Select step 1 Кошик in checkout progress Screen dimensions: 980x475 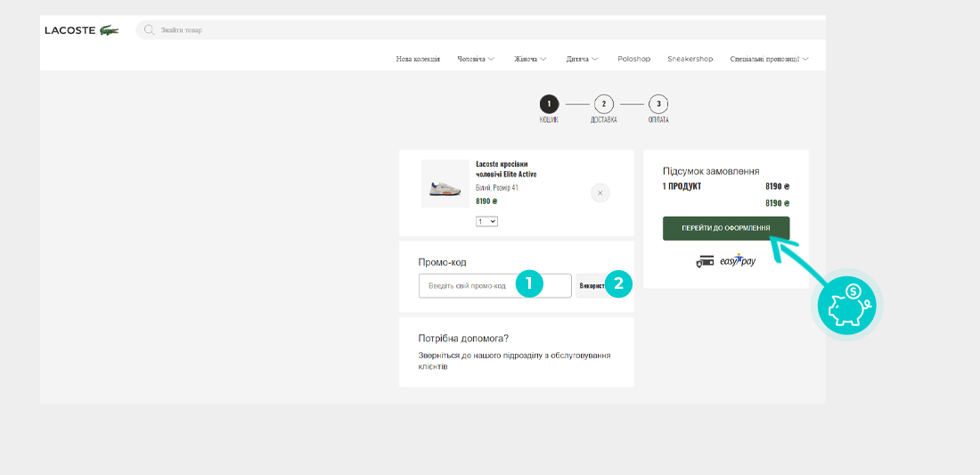tap(549, 110)
